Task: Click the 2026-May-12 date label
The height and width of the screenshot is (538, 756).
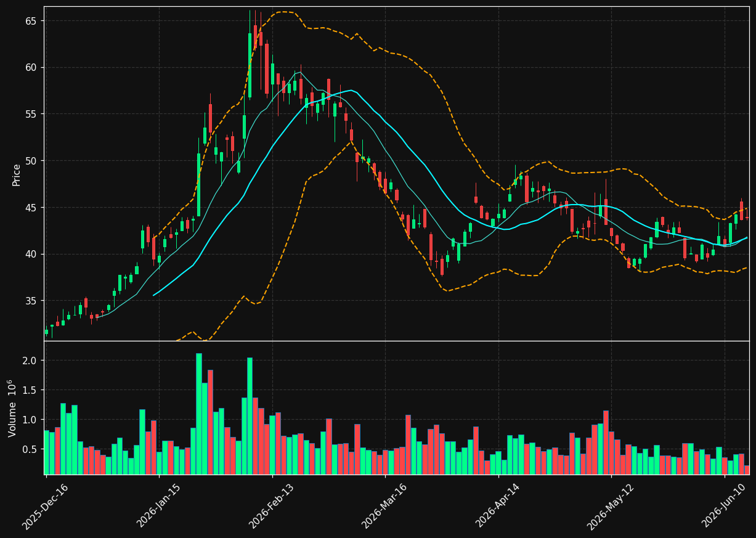Action: point(610,507)
